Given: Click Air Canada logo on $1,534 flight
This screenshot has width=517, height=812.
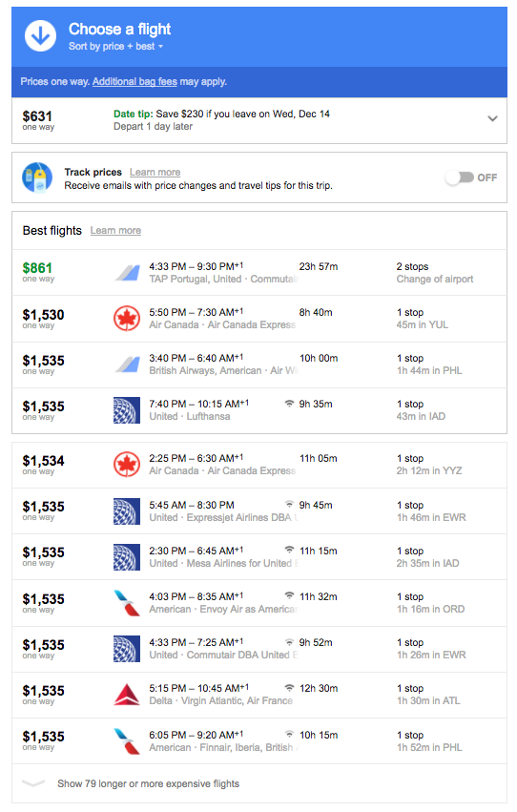Looking at the screenshot, I should 127,465.
